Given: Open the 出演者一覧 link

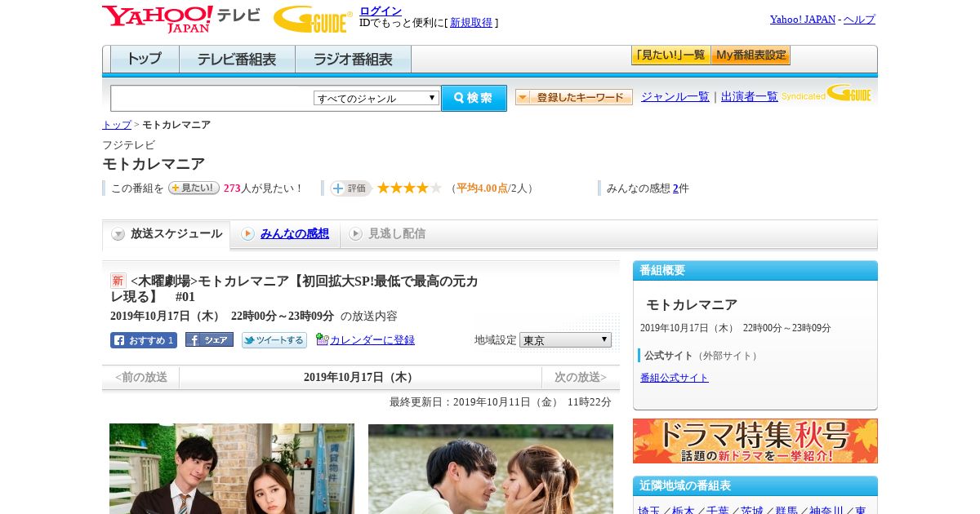Looking at the screenshot, I should (750, 97).
